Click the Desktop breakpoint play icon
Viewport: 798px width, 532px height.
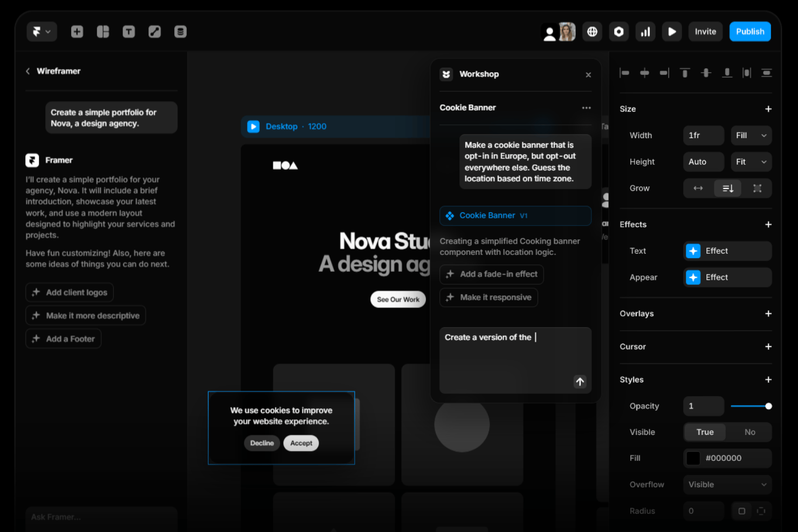click(253, 127)
